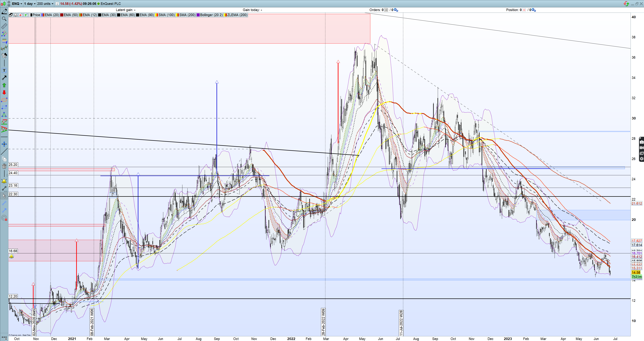The image size is (644, 341).
Task: Place a red down arrow marker
Action: click(4, 93)
